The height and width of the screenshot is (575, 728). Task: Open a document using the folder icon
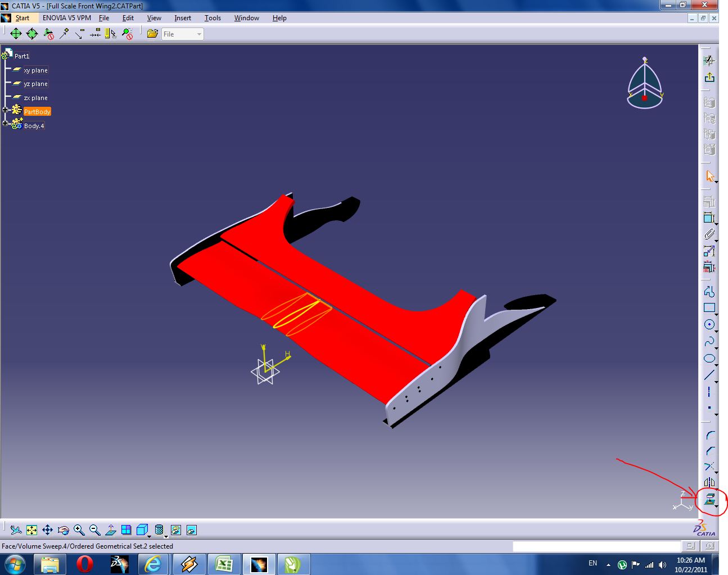152,34
